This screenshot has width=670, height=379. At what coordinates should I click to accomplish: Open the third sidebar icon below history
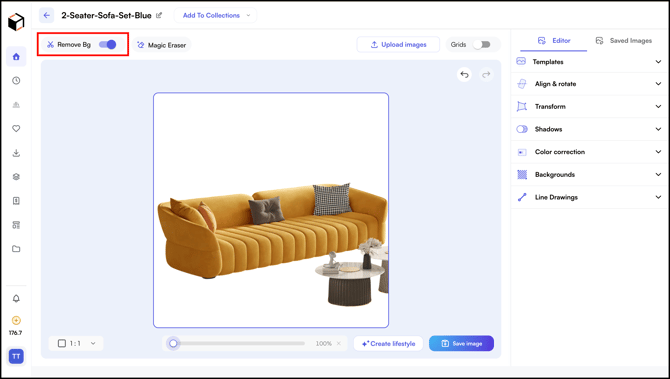(16, 105)
